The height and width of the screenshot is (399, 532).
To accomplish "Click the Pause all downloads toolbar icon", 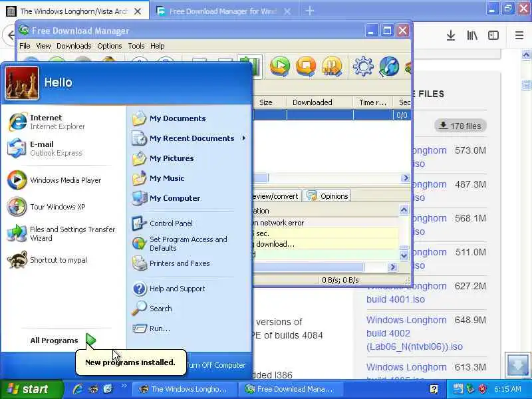I will pos(332,66).
